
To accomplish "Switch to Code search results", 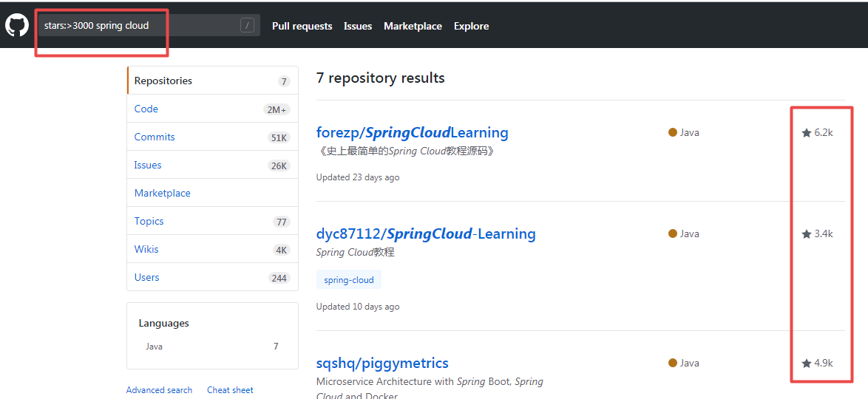I will click(213, 109).
